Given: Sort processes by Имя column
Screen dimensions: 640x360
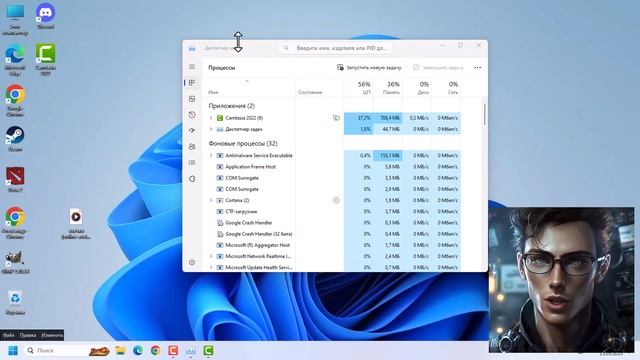Looking at the screenshot, I should [x=213, y=92].
